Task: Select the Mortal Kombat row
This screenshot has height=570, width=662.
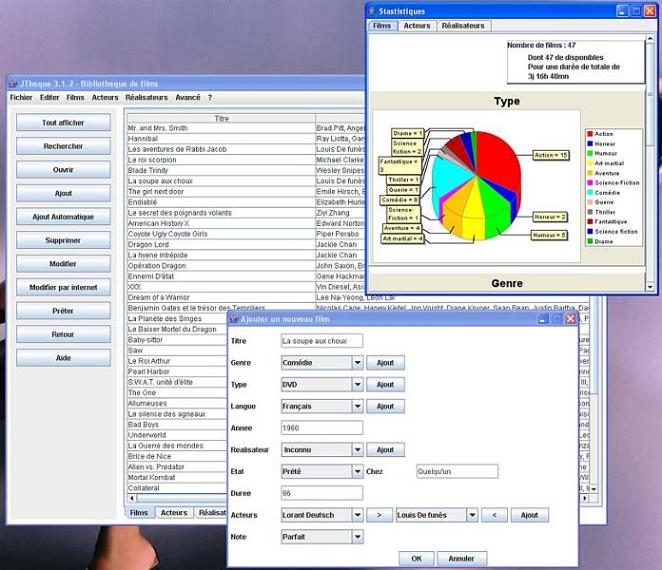Action: click(x=177, y=477)
